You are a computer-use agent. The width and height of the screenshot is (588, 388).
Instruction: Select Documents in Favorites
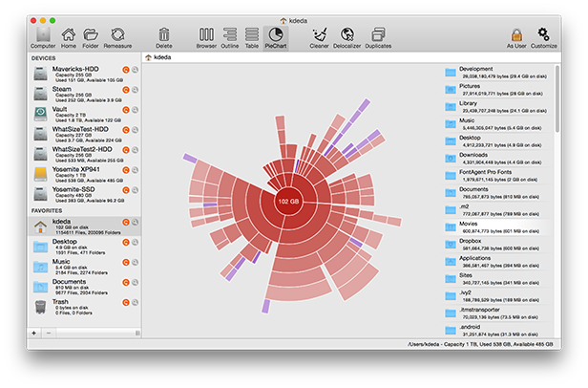pyautogui.click(x=84, y=287)
